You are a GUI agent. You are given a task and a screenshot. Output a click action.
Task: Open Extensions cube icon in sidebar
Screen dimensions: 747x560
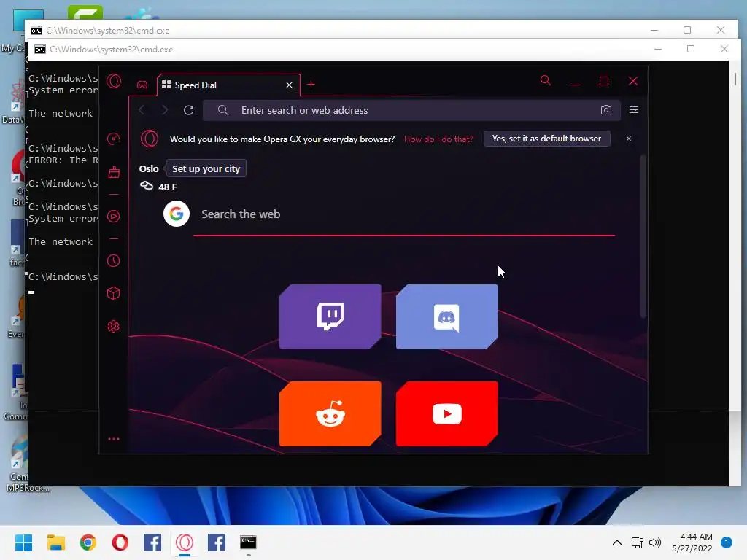(x=113, y=293)
